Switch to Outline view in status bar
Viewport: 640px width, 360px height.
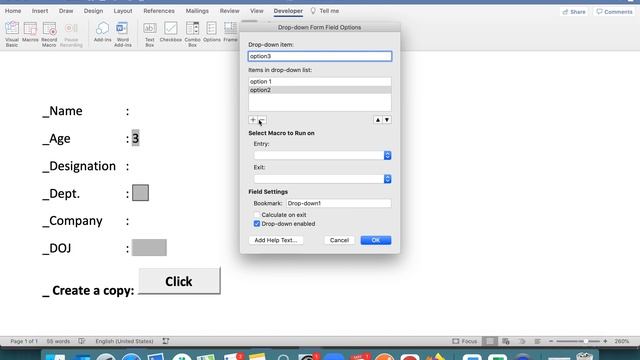pyautogui.click(x=522, y=341)
